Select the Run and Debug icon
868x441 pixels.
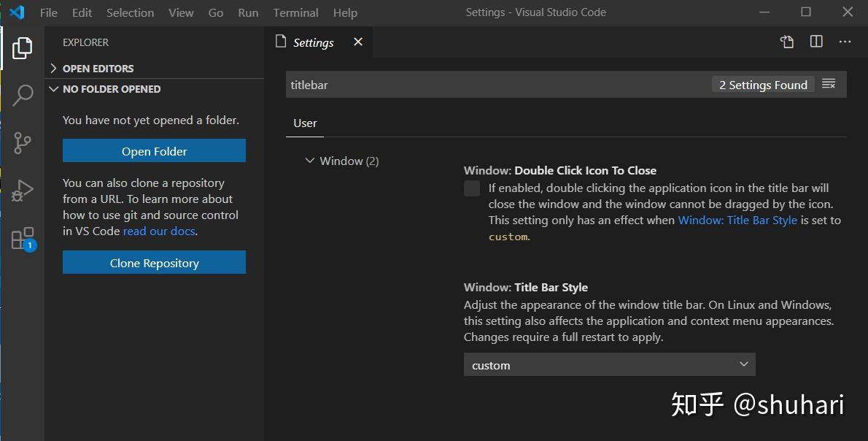(x=22, y=191)
